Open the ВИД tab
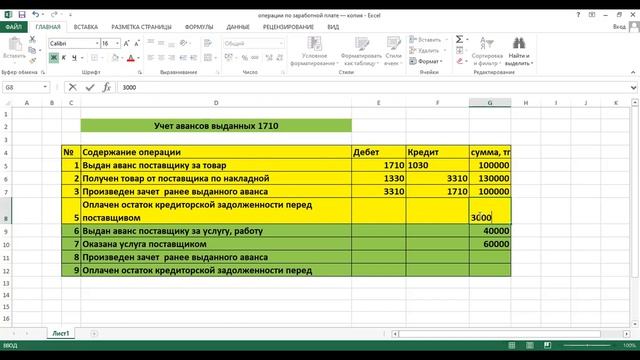Image resolution: width=640 pixels, height=360 pixels. click(333, 27)
